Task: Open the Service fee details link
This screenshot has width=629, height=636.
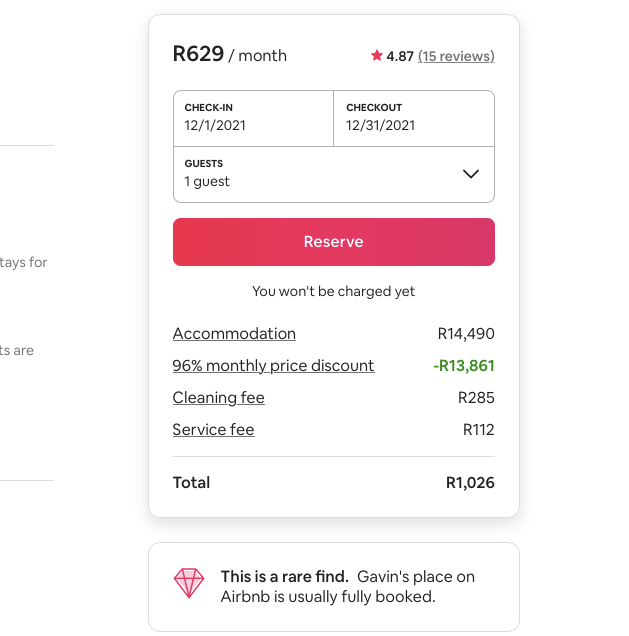Action: pos(213,430)
